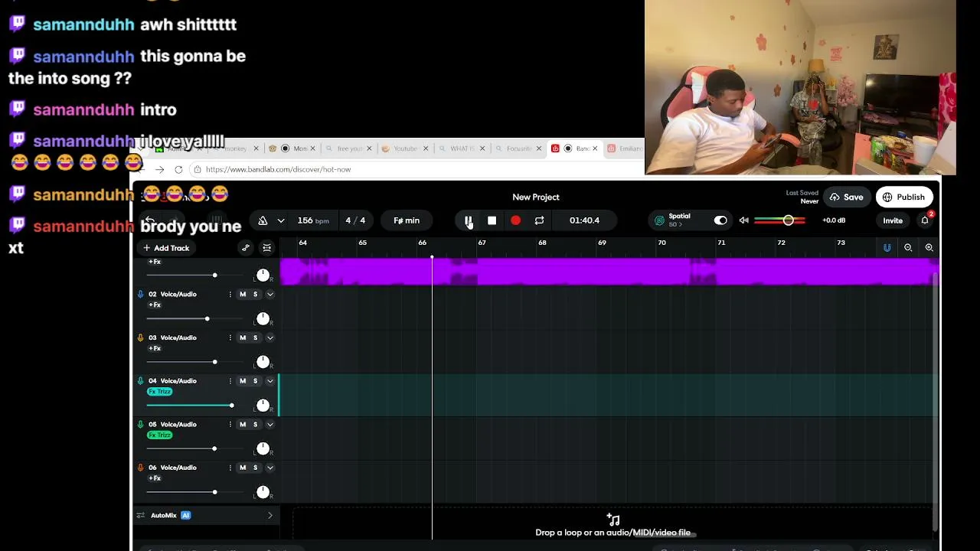The height and width of the screenshot is (551, 980).
Task: Open track 05 three-dot menu
Action: click(x=230, y=425)
